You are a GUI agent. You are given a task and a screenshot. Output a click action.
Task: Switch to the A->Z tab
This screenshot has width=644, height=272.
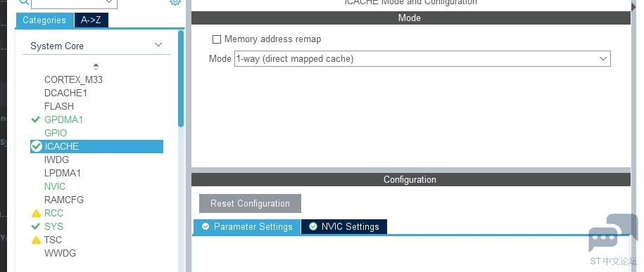coord(91,20)
